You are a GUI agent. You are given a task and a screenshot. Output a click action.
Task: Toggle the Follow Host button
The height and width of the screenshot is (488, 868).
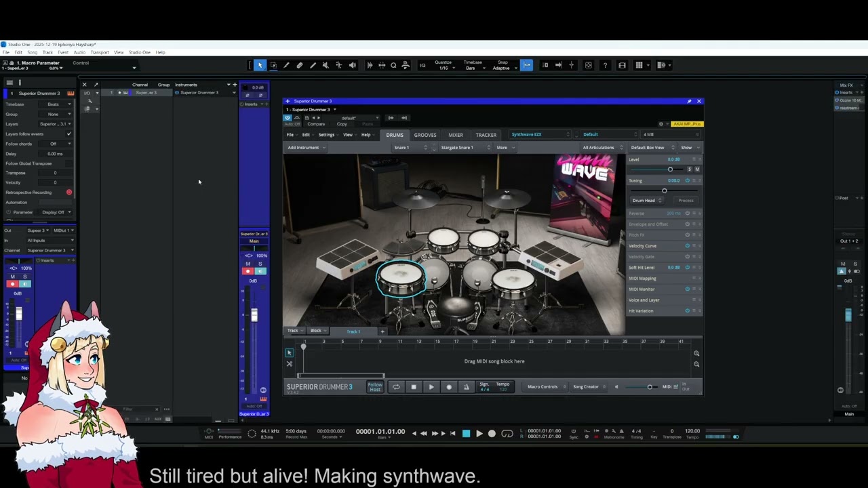pyautogui.click(x=375, y=387)
